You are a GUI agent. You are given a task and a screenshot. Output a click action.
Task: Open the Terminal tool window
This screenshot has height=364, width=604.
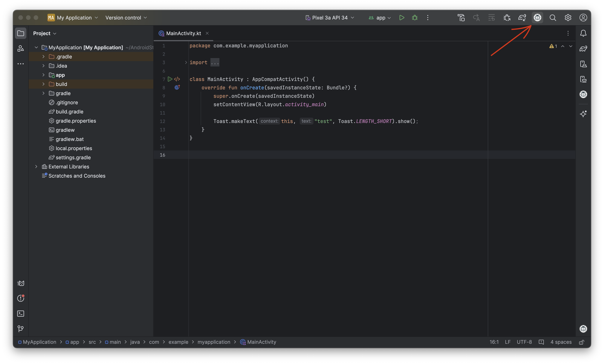point(21,314)
